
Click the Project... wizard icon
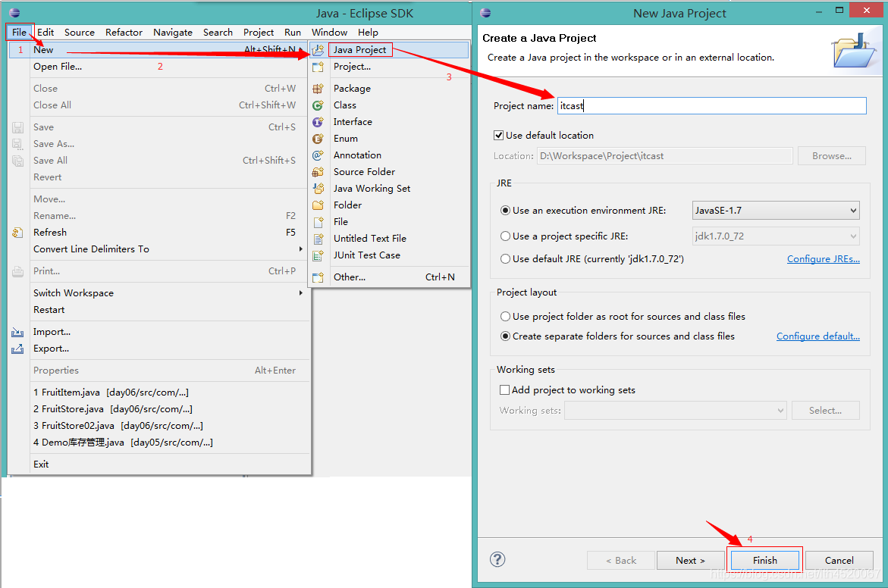(x=318, y=67)
